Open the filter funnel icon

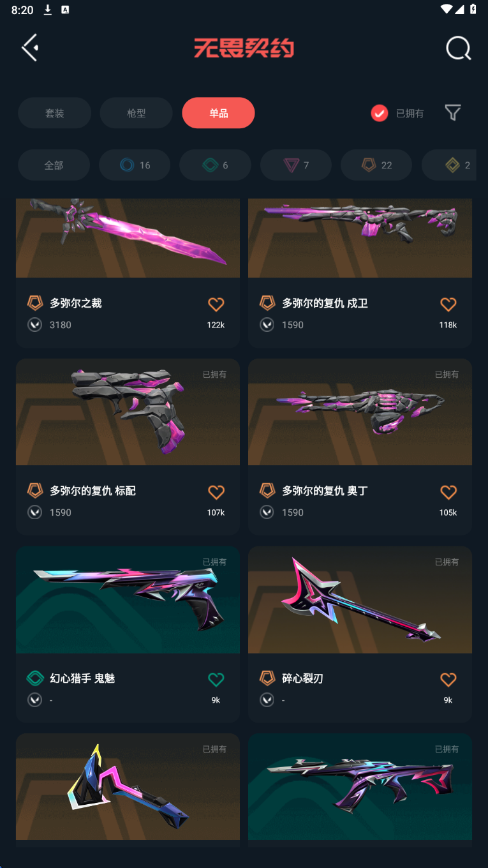(453, 113)
